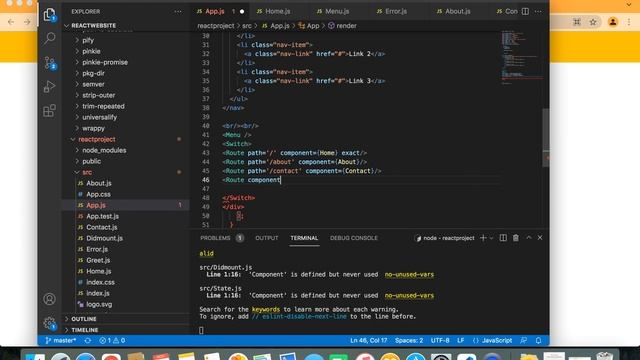Image resolution: width=640 pixels, height=360 pixels.
Task: Open terminal launch profile dropdown arrow
Action: (x=491, y=238)
